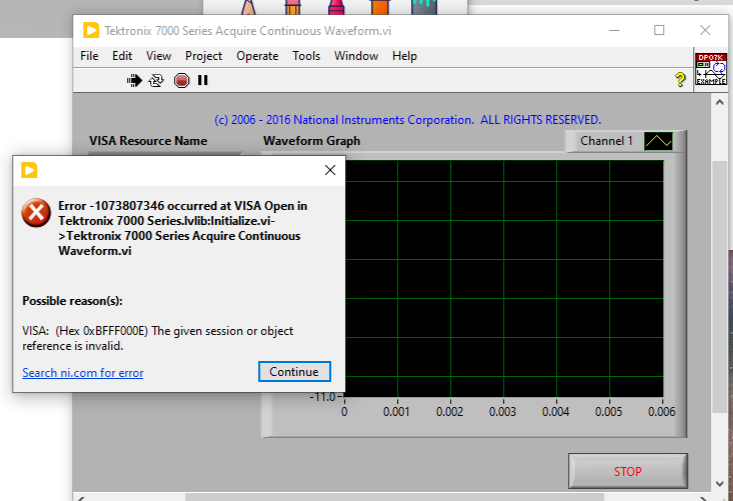
Task: Close the error dialog with X
Action: [330, 170]
